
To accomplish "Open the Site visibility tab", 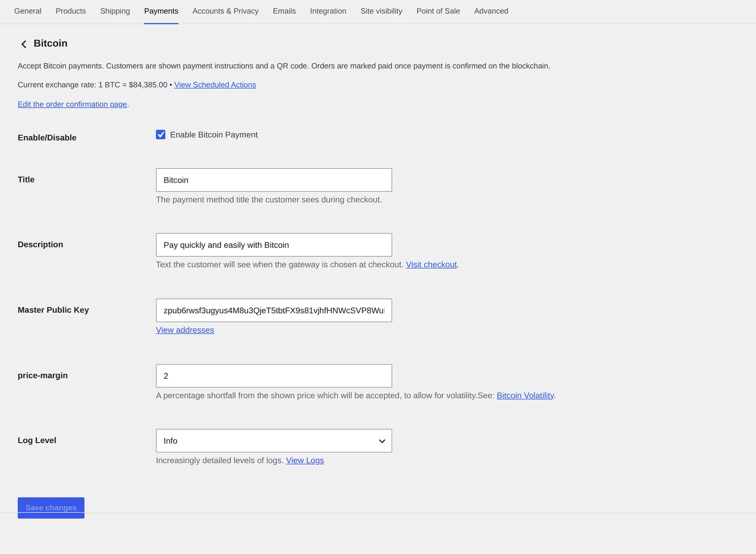I will click(x=381, y=11).
